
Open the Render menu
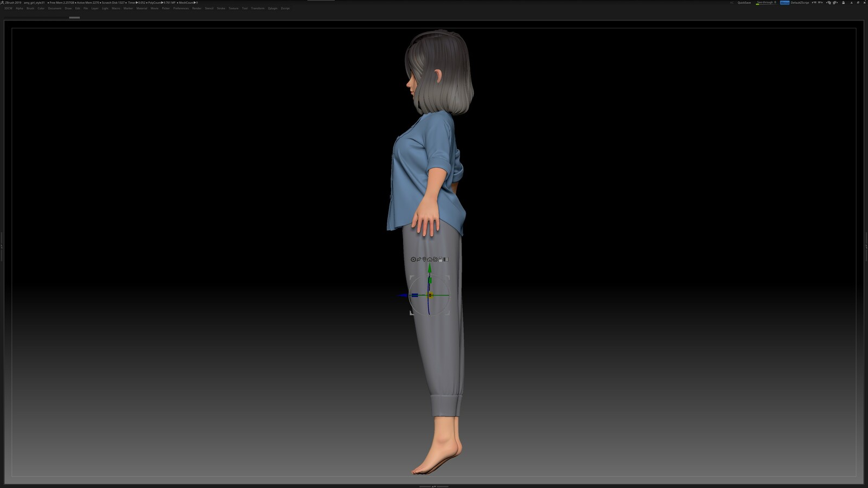click(x=197, y=8)
